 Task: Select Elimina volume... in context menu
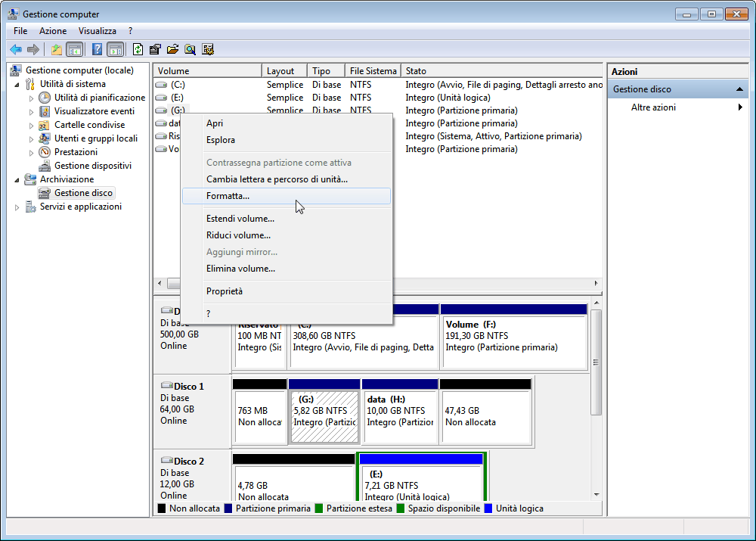click(240, 269)
